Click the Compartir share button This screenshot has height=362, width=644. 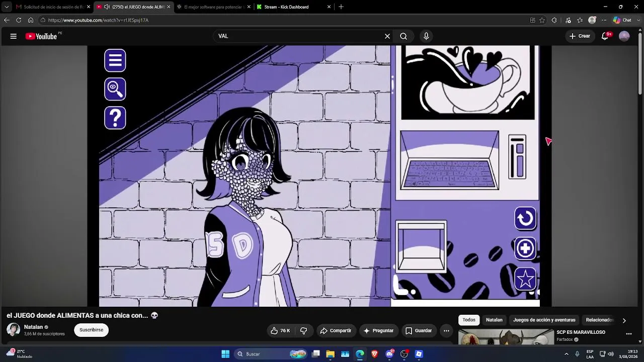336,331
